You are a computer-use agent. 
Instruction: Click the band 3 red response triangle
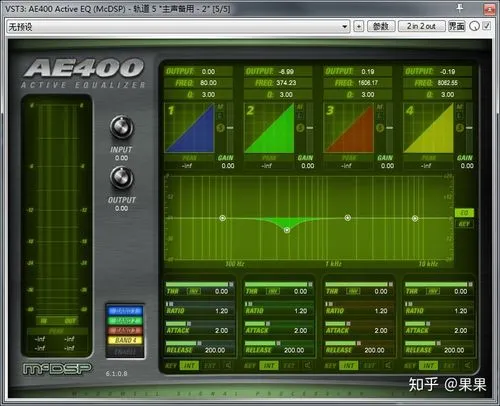[x=349, y=128]
